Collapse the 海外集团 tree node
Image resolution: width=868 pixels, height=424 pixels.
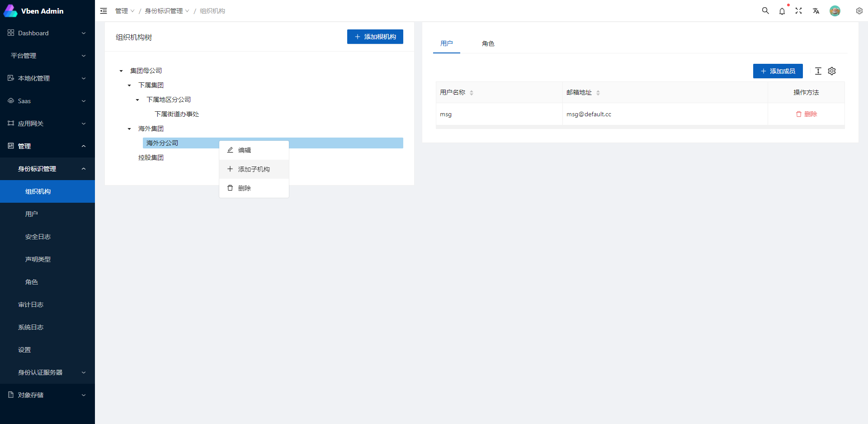tap(129, 129)
